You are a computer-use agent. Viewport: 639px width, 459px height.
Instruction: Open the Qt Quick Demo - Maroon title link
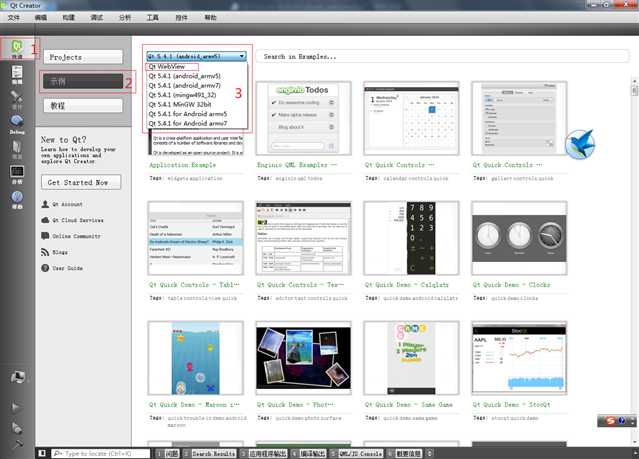tap(194, 405)
